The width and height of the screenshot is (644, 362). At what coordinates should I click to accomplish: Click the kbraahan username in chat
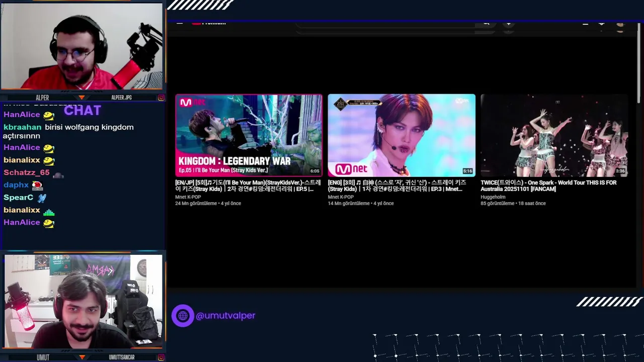point(22,127)
